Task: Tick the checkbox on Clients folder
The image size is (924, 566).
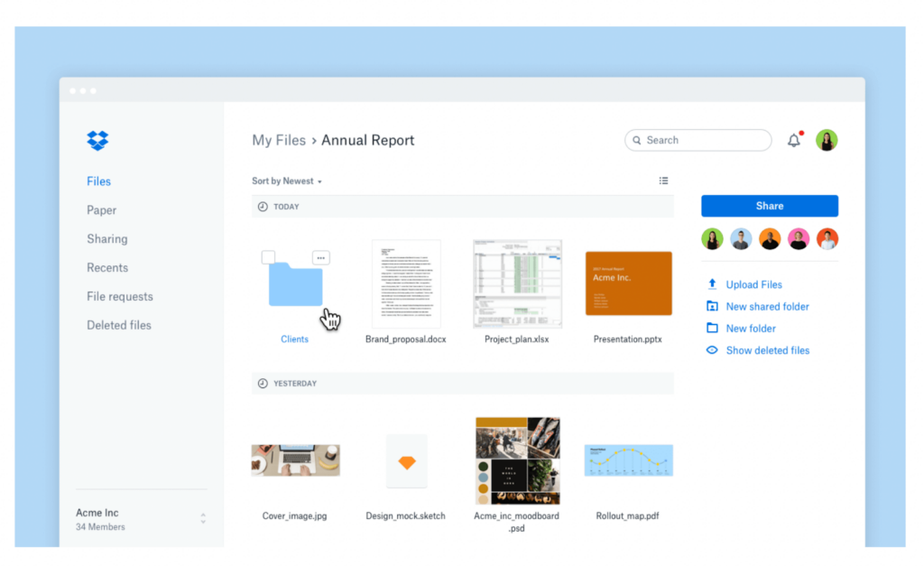Action: 268,257
